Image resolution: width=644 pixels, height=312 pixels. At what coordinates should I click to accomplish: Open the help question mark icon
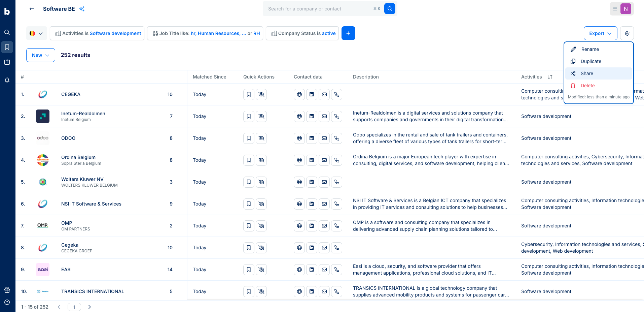point(7,302)
